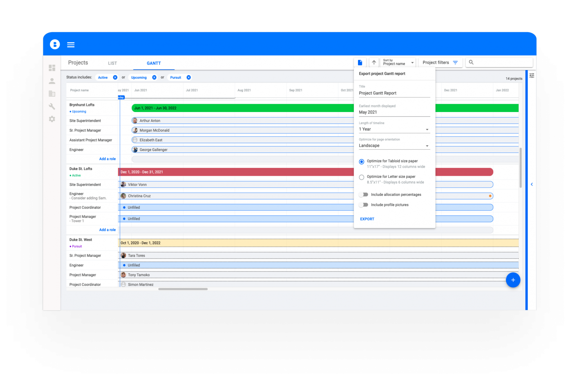Click the company building icon in the sidebar
Screen dimensions: 588x384
[52, 93]
